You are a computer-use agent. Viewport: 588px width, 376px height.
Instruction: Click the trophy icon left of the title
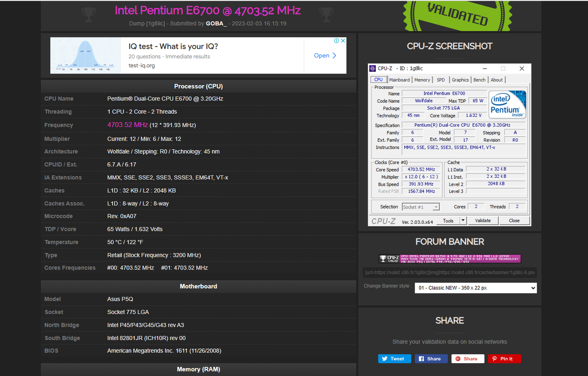tap(89, 15)
